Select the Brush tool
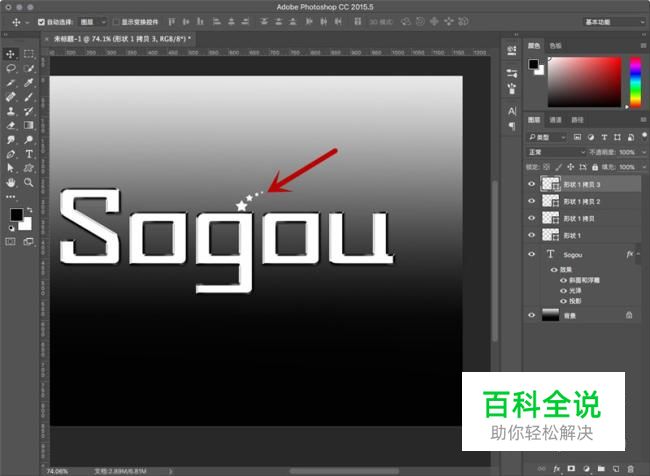 click(x=29, y=97)
